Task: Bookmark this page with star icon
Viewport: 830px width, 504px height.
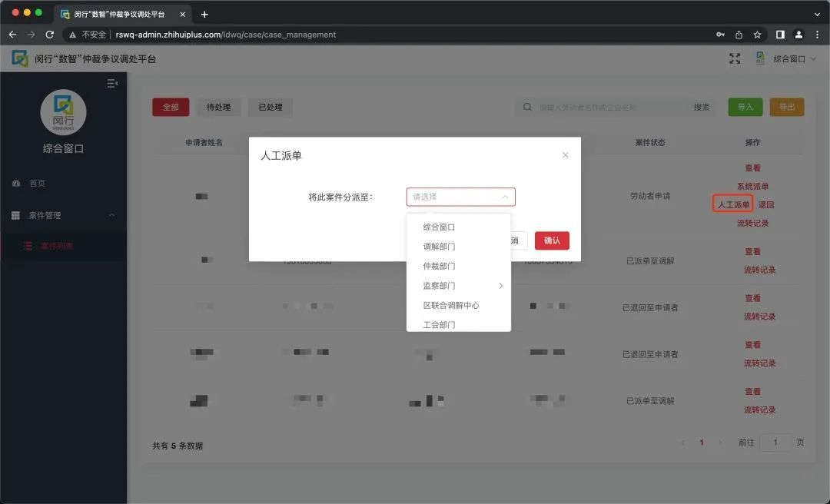Action: (x=757, y=35)
